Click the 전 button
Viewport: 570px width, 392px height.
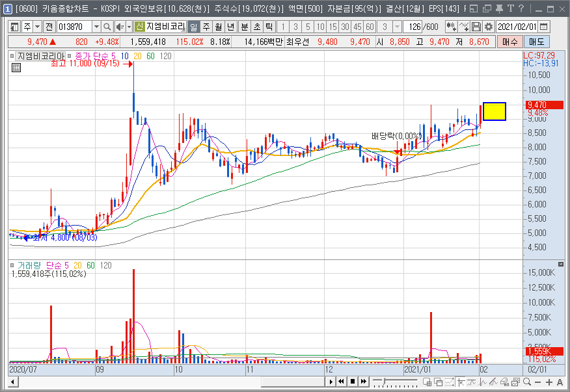49,27
